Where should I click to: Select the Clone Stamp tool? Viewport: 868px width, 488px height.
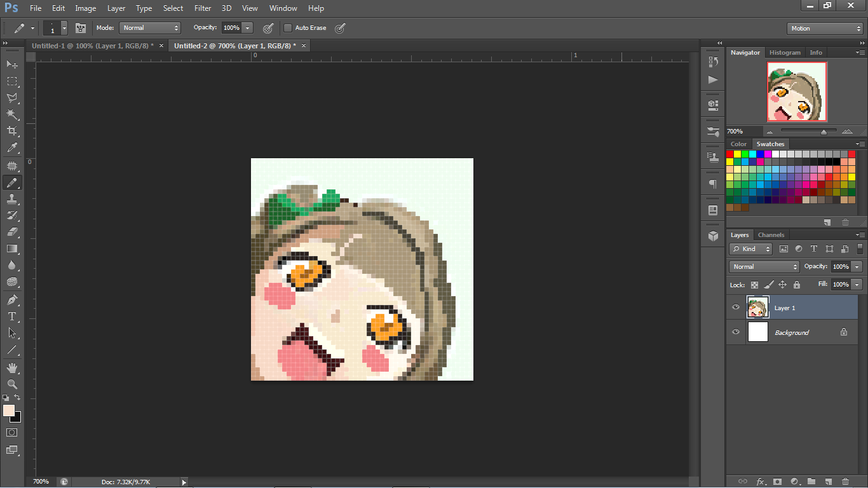pos(12,199)
